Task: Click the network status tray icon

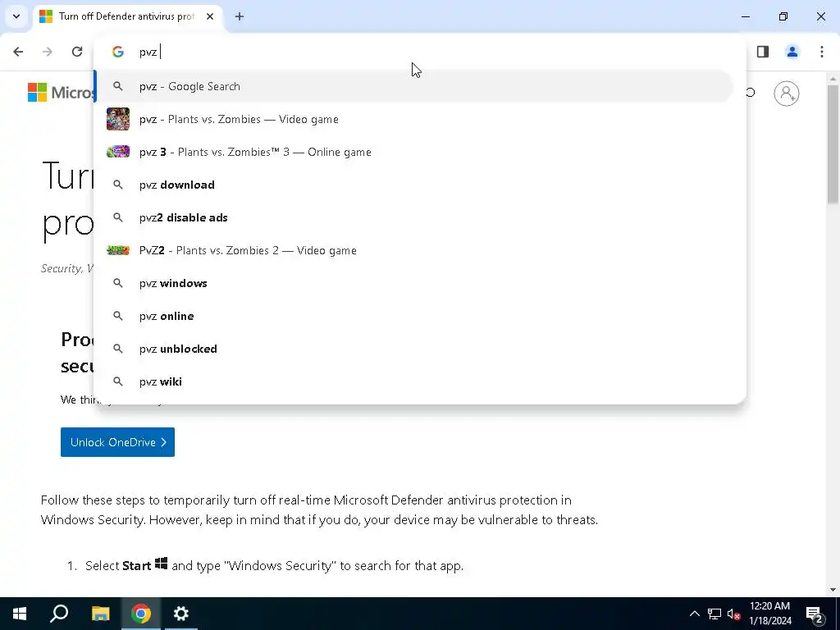Action: click(714, 614)
